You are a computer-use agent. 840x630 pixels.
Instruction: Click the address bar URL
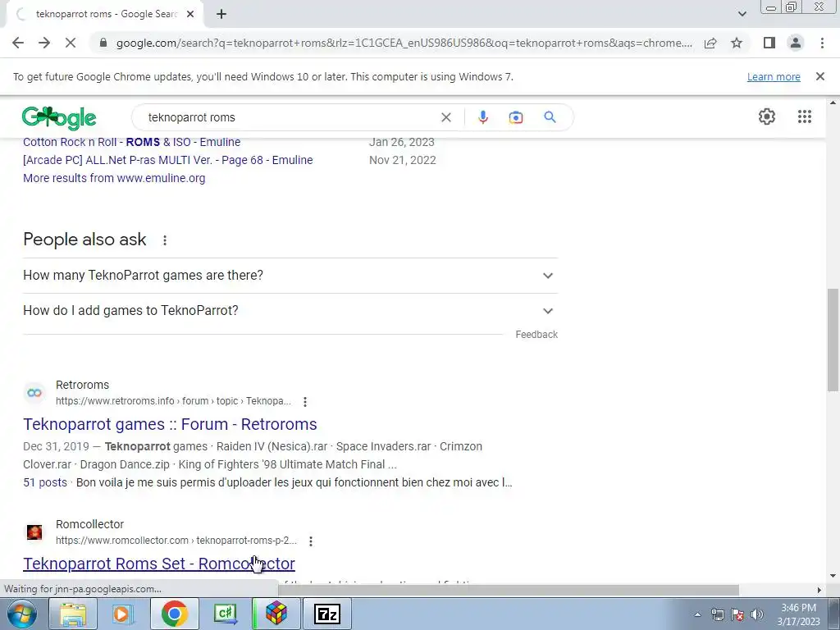click(x=404, y=43)
